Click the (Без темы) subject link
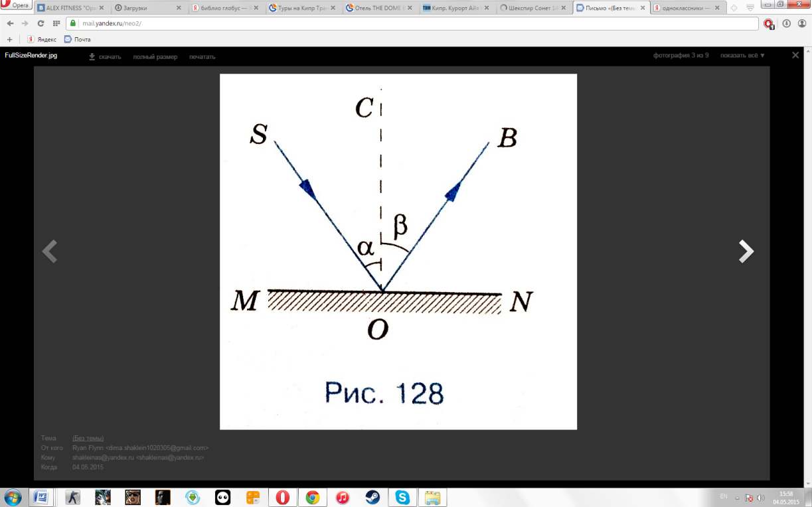Image resolution: width=812 pixels, height=507 pixels. click(88, 439)
